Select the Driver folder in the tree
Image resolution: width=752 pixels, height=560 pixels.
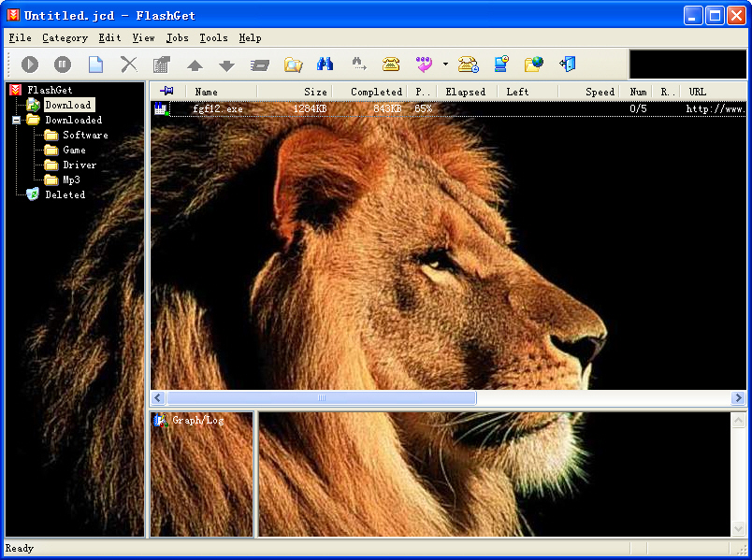(x=80, y=165)
